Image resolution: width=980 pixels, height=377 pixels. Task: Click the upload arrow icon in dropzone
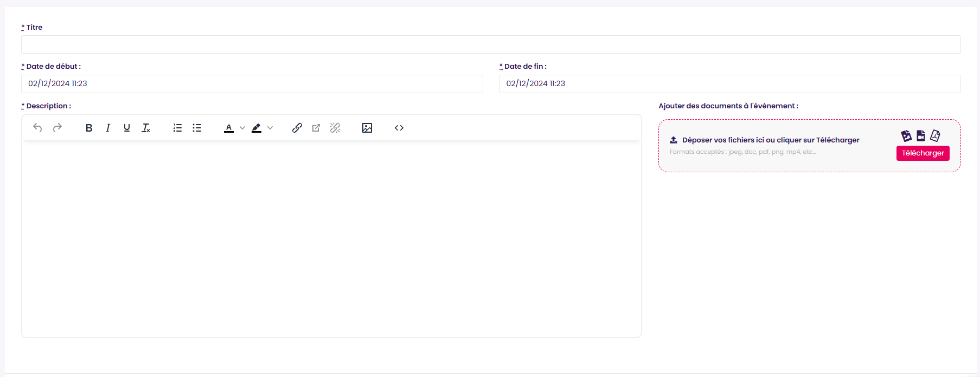tap(674, 140)
